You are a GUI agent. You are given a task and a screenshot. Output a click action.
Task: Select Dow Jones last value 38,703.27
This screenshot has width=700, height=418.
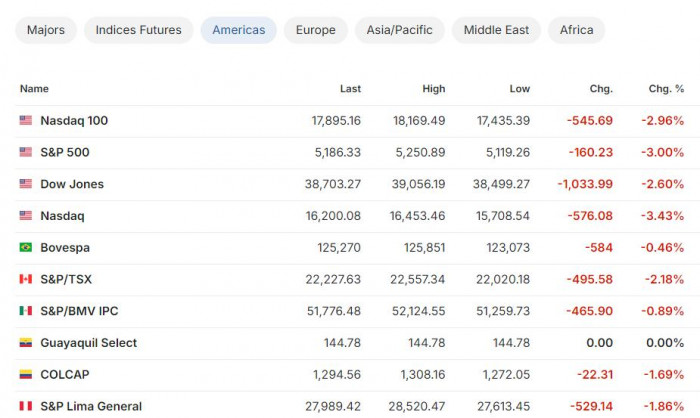coord(333,184)
